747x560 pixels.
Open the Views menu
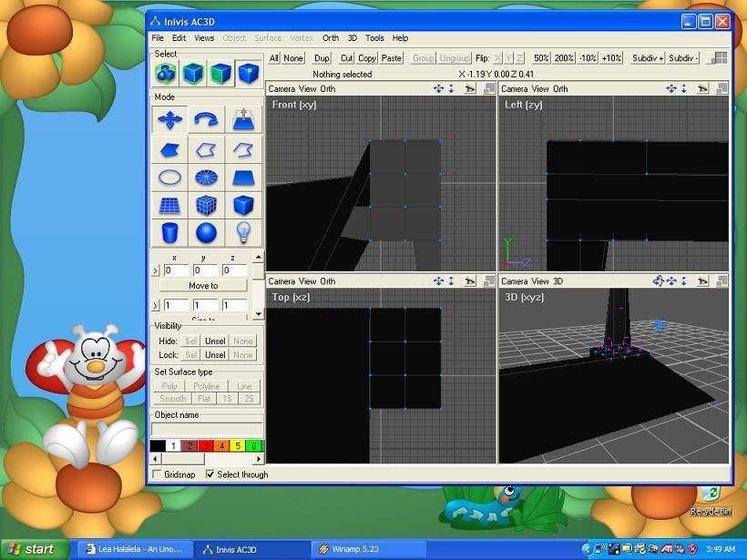[204, 38]
